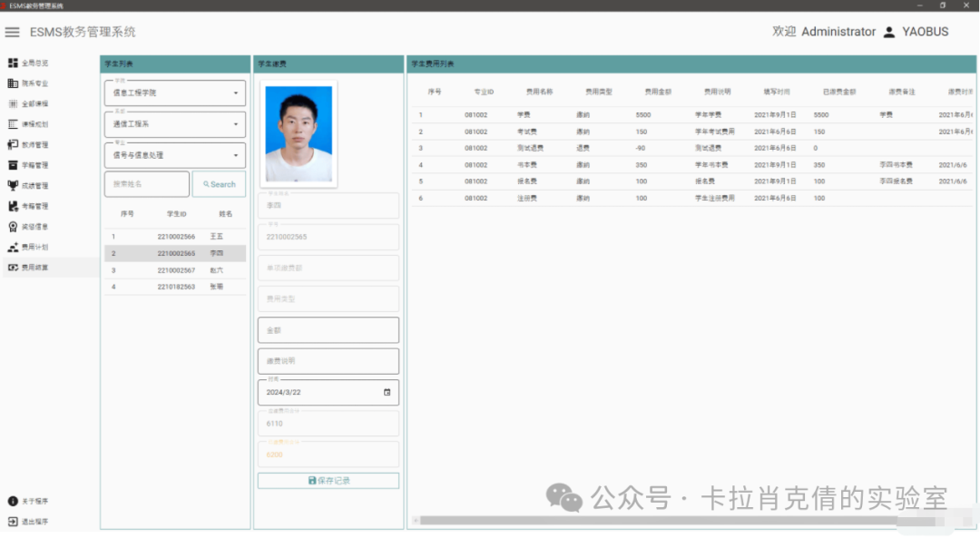Click the 关于程序 info icon
Screen dimensions: 980x538
13,501
